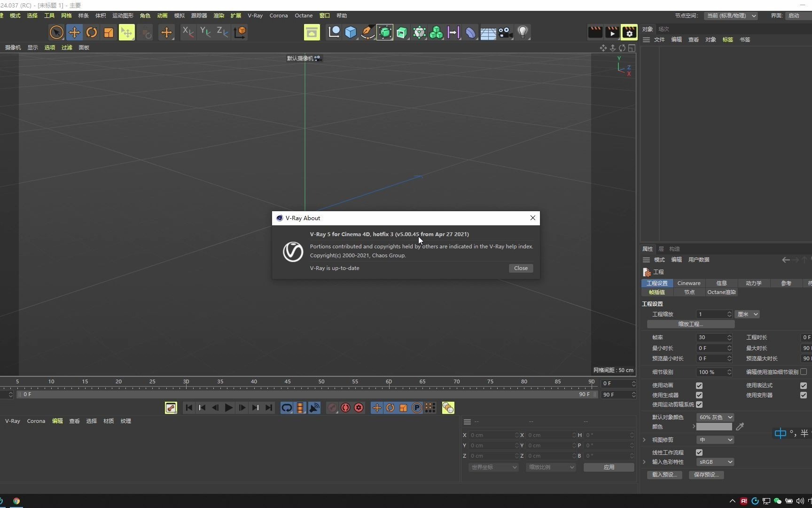The width and height of the screenshot is (812, 508).
Task: Go to end of animation
Action: point(269,408)
